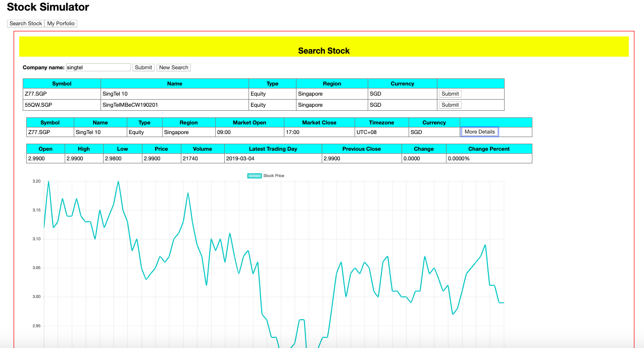Screen dimensions: 644x348
Task: Click the 3.20 y-axis label on chart
Action: pos(36,181)
